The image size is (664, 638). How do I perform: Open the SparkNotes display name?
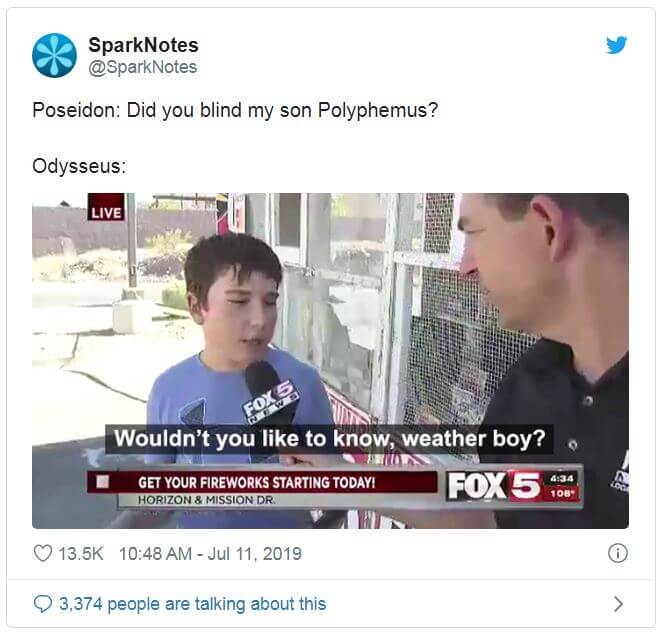144,45
